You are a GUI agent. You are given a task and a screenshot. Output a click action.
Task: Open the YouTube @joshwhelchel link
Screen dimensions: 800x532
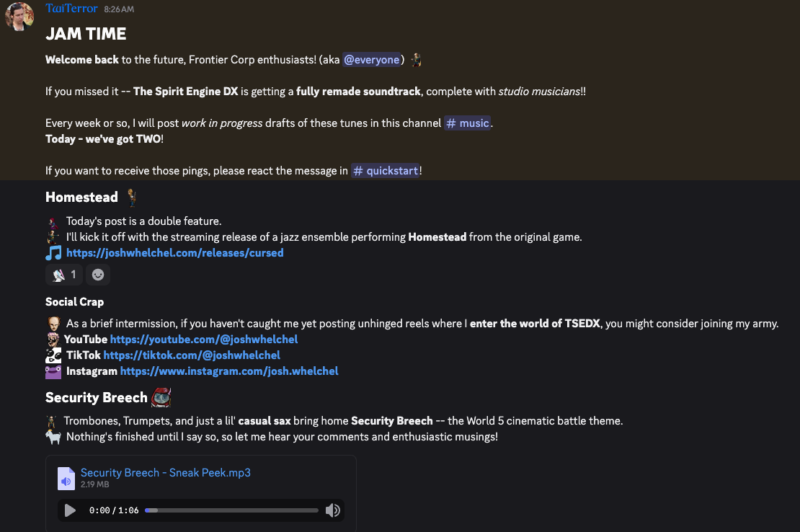click(x=204, y=339)
